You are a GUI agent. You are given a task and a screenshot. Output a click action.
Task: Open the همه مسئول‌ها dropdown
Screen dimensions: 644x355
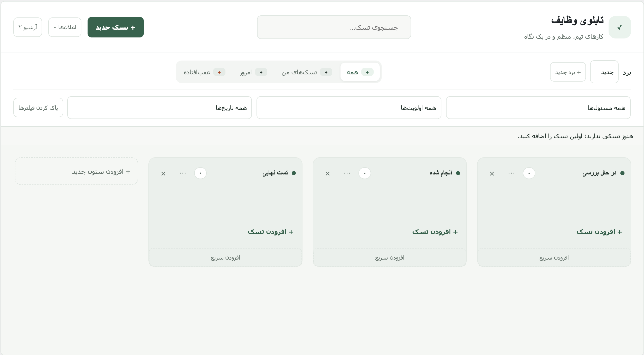click(538, 107)
